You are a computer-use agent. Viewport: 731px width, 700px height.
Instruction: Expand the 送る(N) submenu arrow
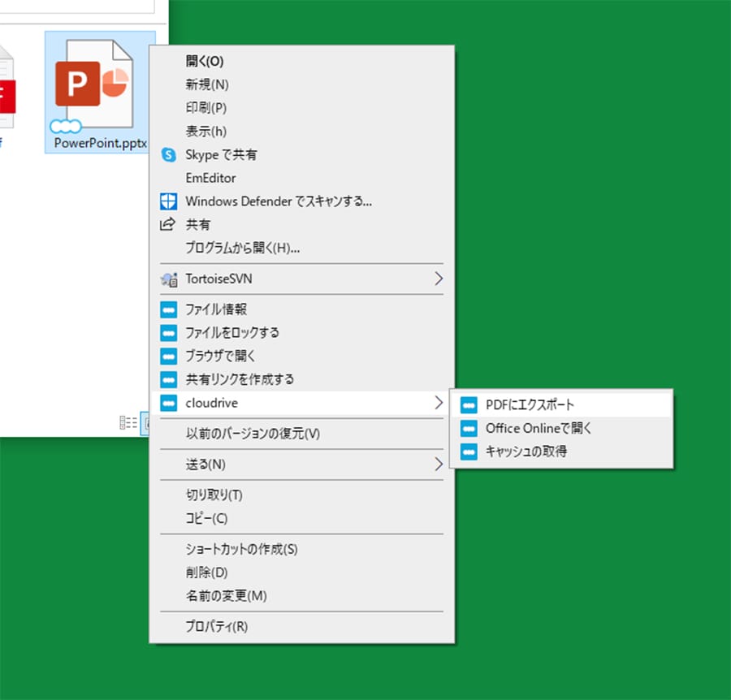(x=439, y=465)
